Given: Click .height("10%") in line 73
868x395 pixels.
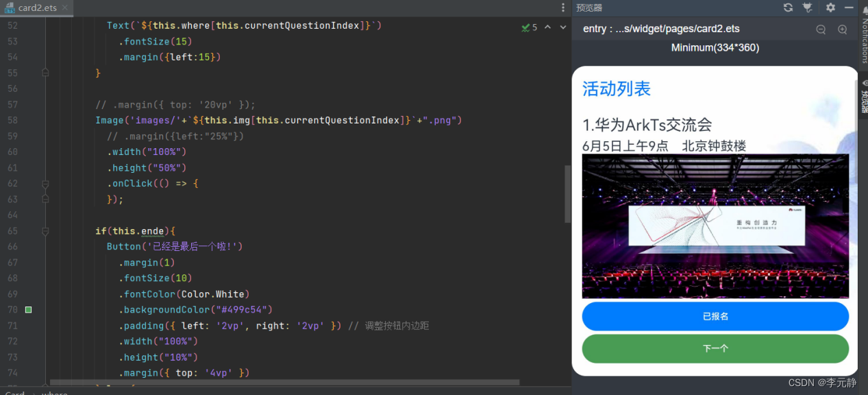Looking at the screenshot, I should click(158, 357).
